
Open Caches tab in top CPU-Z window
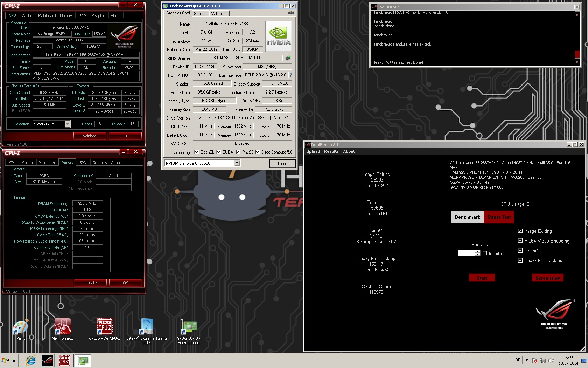pos(28,16)
